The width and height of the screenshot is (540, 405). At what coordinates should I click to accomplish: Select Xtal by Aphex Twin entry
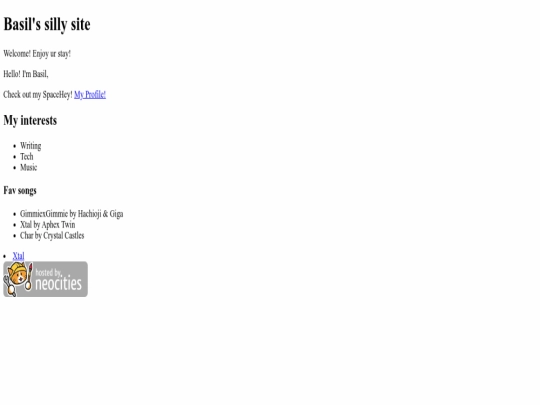tap(48, 225)
